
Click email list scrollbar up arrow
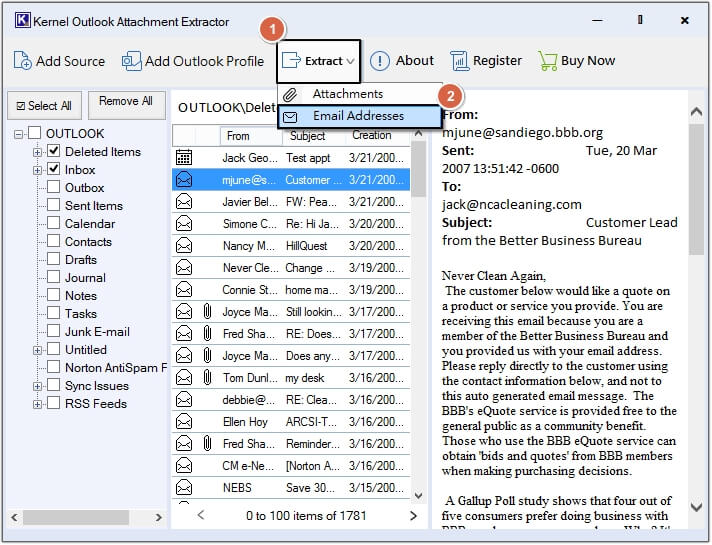pyautogui.click(x=419, y=134)
